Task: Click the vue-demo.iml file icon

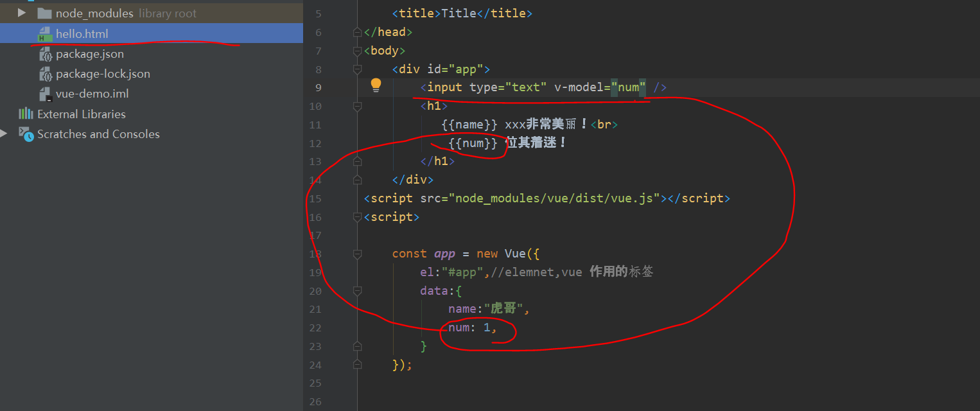Action: click(x=45, y=94)
